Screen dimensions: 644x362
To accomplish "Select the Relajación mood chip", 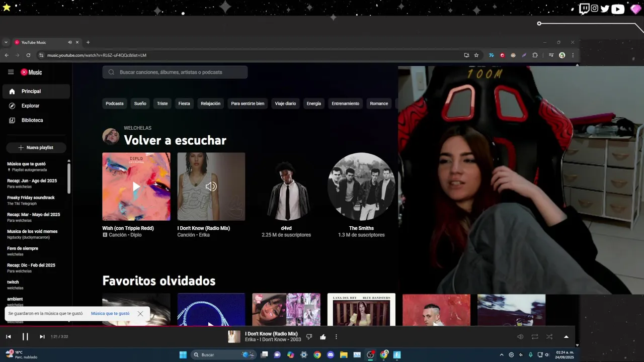I will pyautogui.click(x=210, y=104).
